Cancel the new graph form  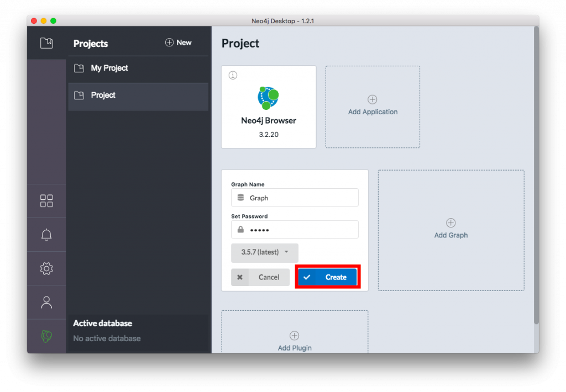click(260, 277)
